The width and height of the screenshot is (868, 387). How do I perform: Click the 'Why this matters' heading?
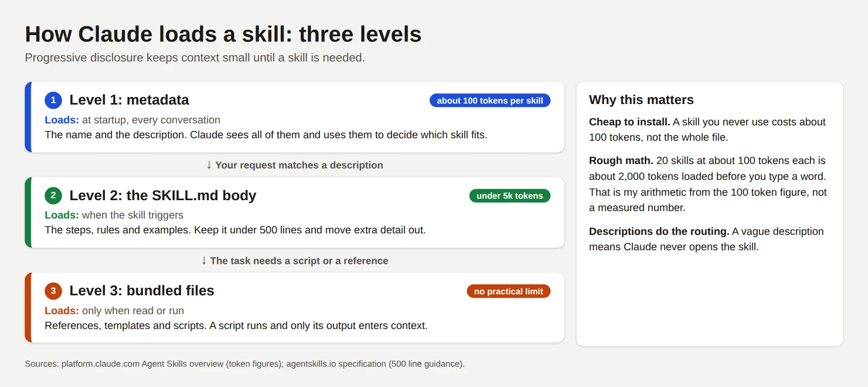(641, 100)
